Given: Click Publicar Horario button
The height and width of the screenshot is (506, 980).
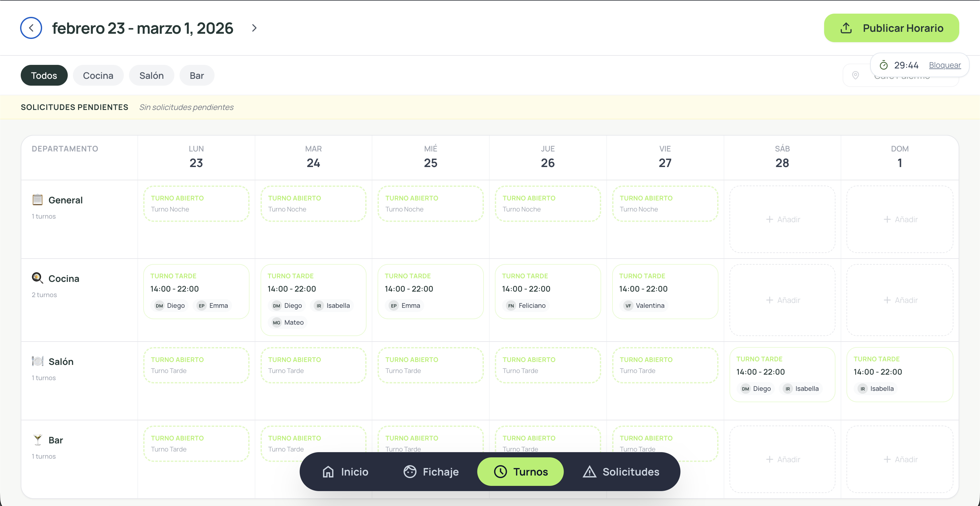Looking at the screenshot, I should click(x=891, y=28).
